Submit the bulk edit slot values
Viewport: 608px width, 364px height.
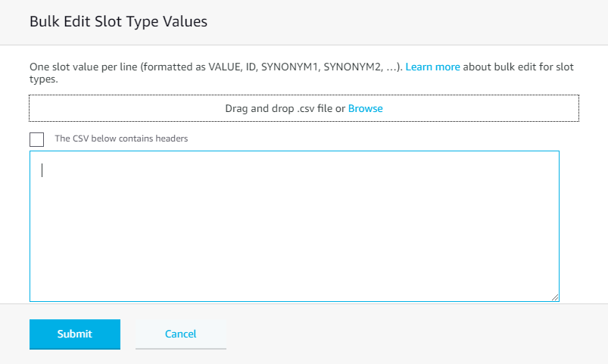[x=74, y=334]
